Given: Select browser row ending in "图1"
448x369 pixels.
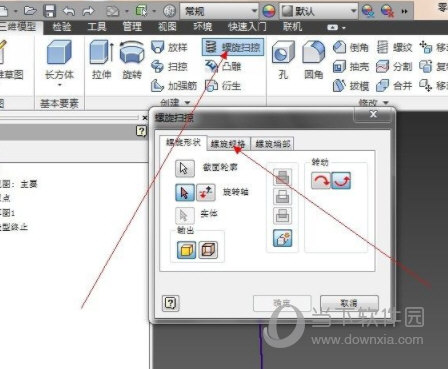Looking at the screenshot, I should pyautogui.click(x=7, y=213).
